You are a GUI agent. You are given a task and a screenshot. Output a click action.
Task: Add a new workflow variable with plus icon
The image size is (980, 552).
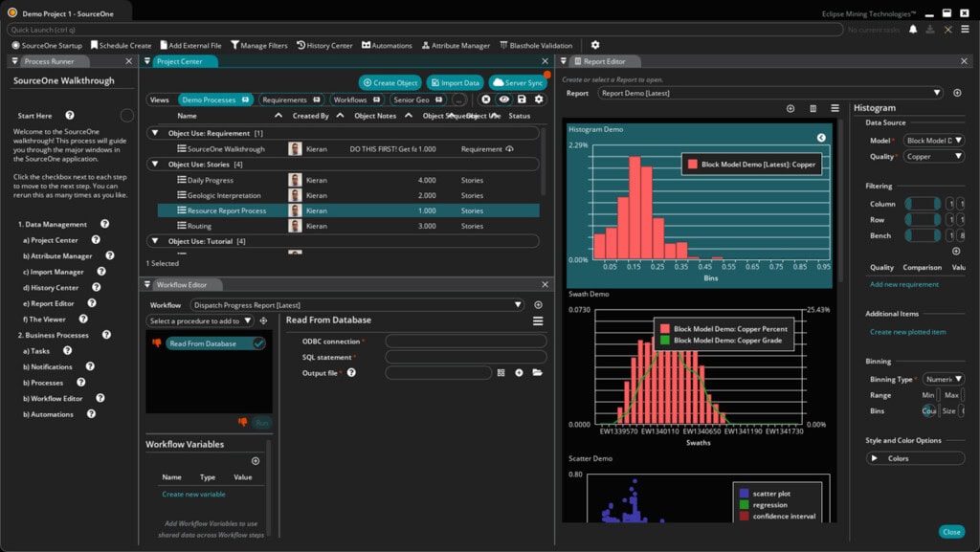tap(255, 461)
